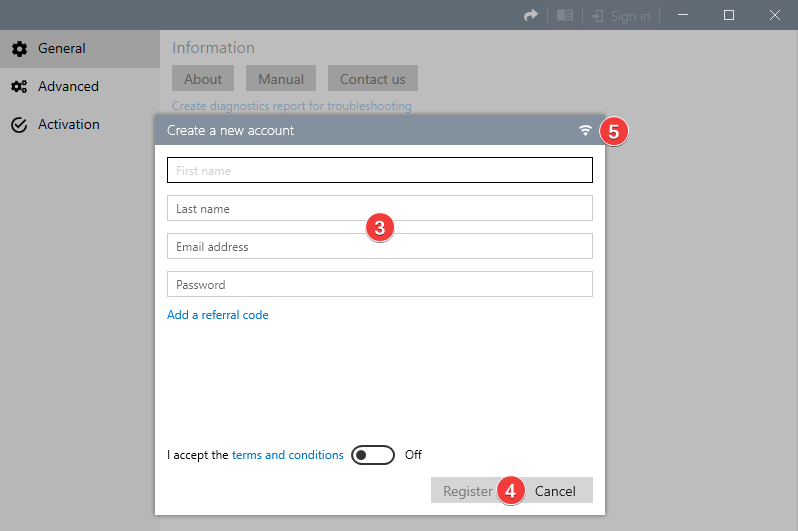This screenshot has width=798, height=531.
Task: Click the About button
Action: (203, 78)
